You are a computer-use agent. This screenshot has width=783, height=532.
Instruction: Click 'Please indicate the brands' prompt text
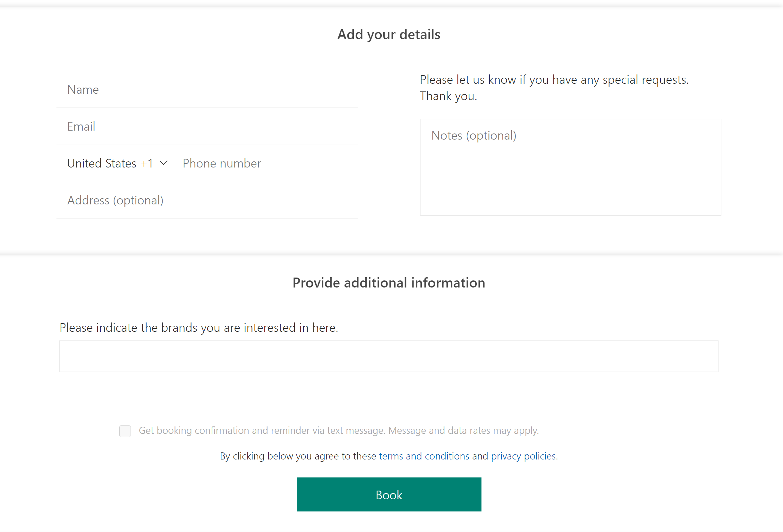tap(199, 328)
